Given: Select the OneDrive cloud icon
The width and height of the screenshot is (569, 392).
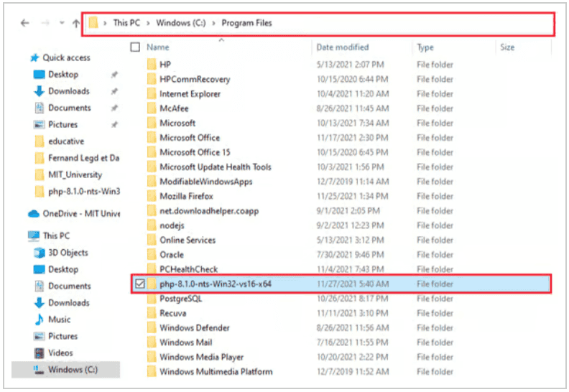Looking at the screenshot, I should pyautogui.click(x=33, y=214).
